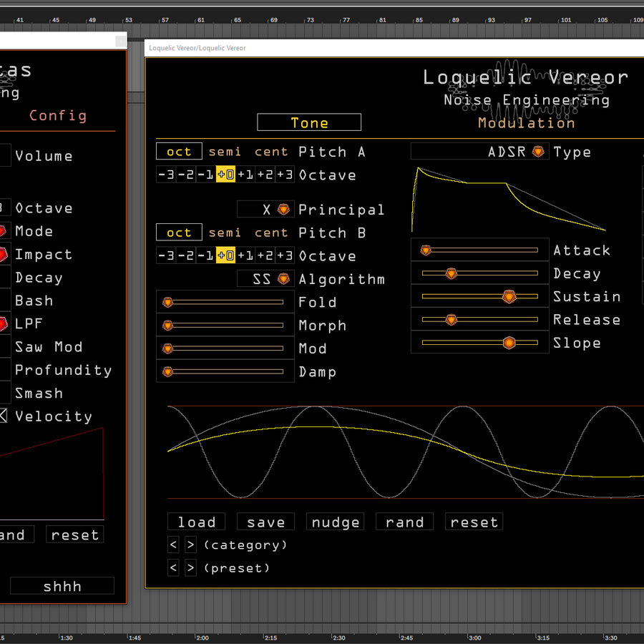
Task: Click the Attack slider knob
Action: click(426, 250)
